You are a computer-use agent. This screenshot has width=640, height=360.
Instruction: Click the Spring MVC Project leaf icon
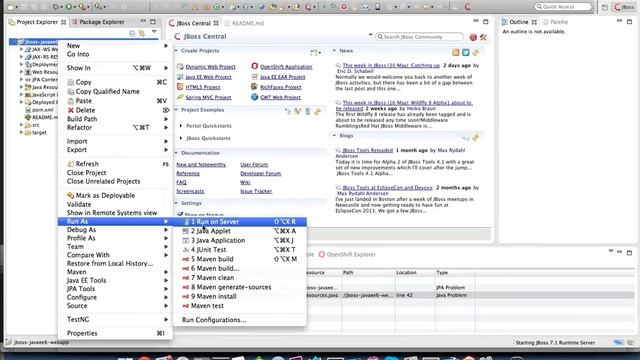pos(180,97)
